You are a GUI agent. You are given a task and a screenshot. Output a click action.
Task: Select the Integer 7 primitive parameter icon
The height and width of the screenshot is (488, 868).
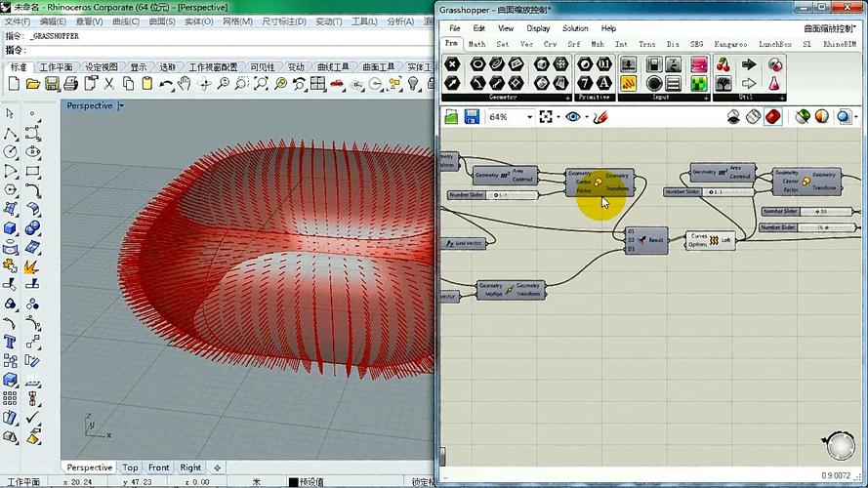(x=585, y=83)
